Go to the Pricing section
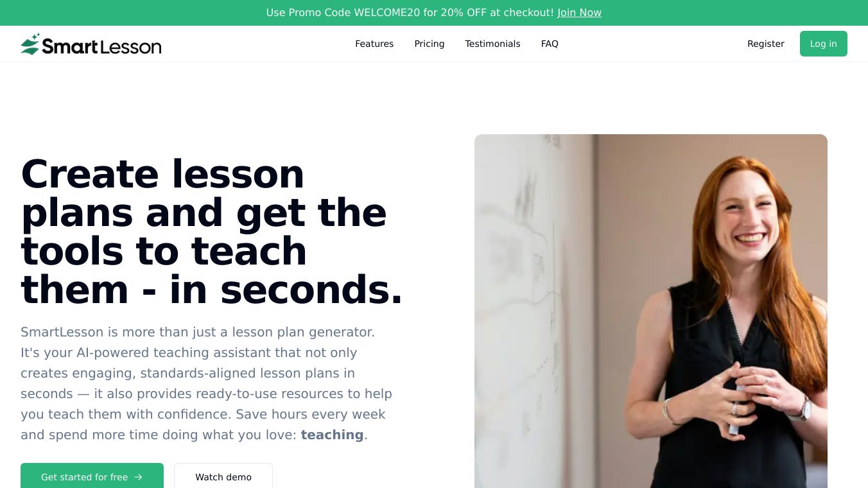The image size is (868, 488). 430,44
